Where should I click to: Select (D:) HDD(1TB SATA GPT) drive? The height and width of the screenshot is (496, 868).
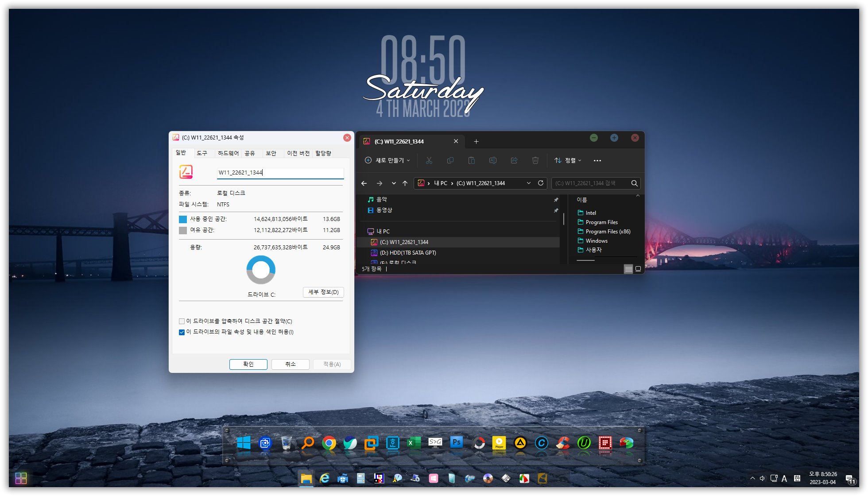pos(403,253)
